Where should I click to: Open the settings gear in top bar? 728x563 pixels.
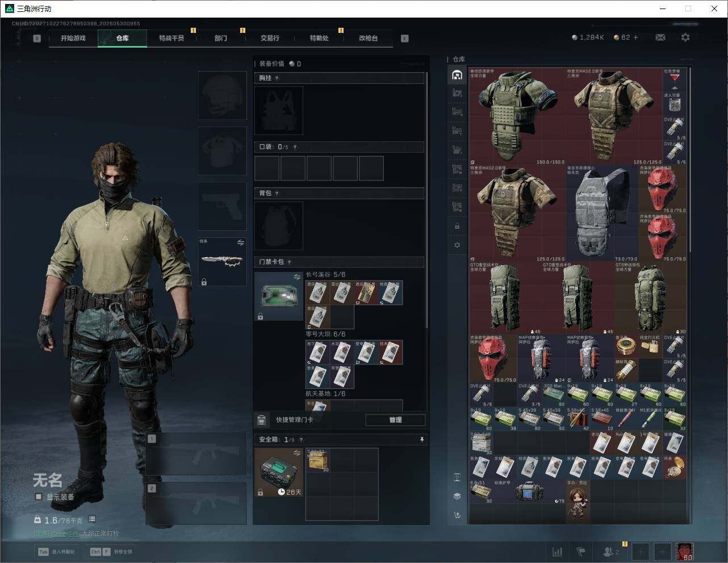(x=685, y=37)
